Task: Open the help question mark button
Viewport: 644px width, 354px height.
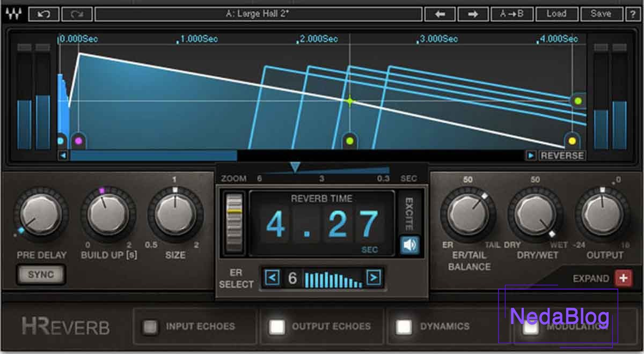Action: 633,14
